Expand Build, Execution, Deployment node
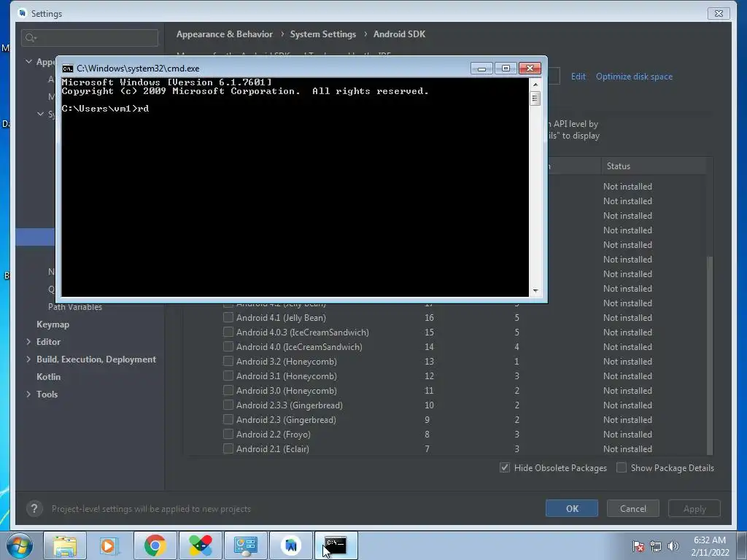Screen dimensions: 747x560 click(28, 359)
